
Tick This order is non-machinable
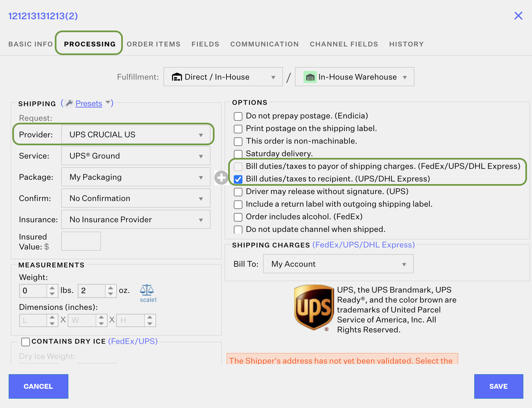click(238, 141)
